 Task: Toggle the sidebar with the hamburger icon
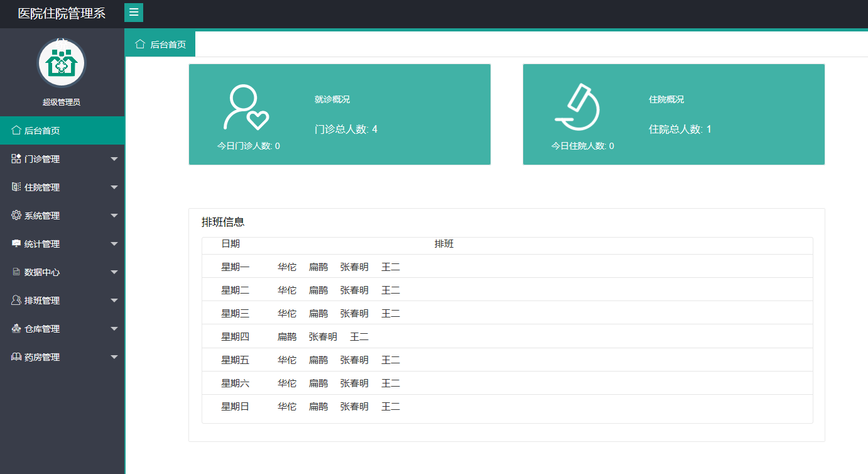(134, 13)
